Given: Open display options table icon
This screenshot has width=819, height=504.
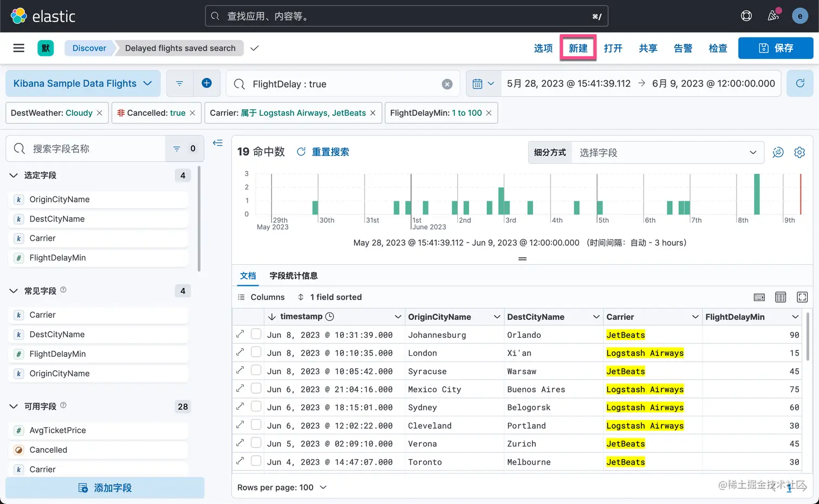Looking at the screenshot, I should pyautogui.click(x=781, y=297).
